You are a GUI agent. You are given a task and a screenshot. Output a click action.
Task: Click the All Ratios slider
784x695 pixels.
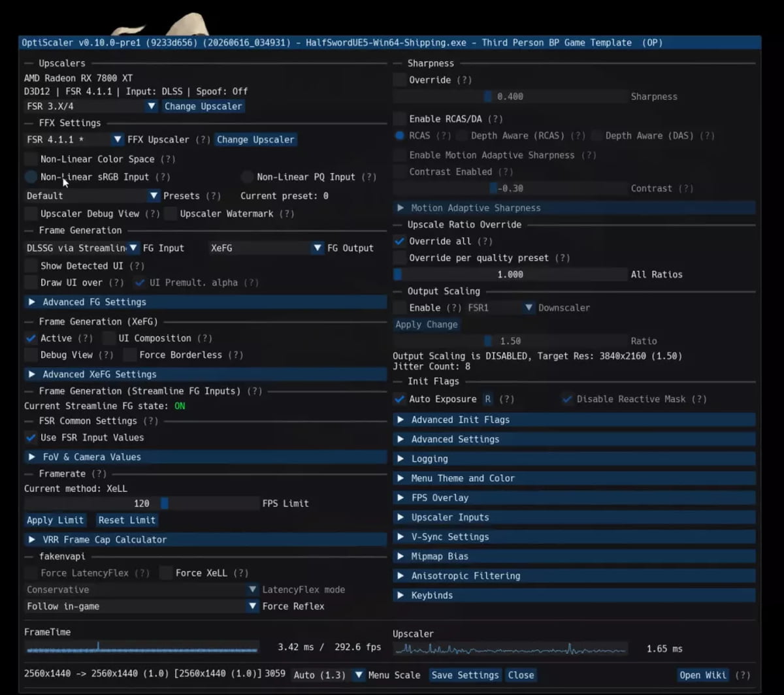(x=510, y=274)
